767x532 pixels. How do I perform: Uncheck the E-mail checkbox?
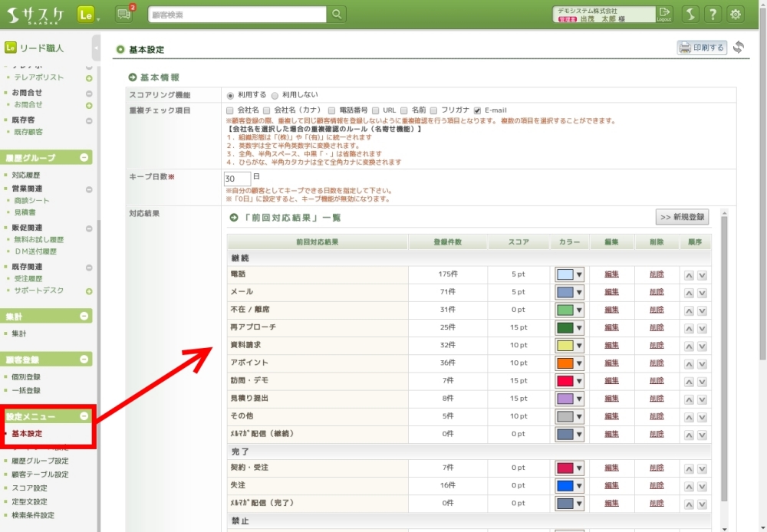pyautogui.click(x=477, y=110)
